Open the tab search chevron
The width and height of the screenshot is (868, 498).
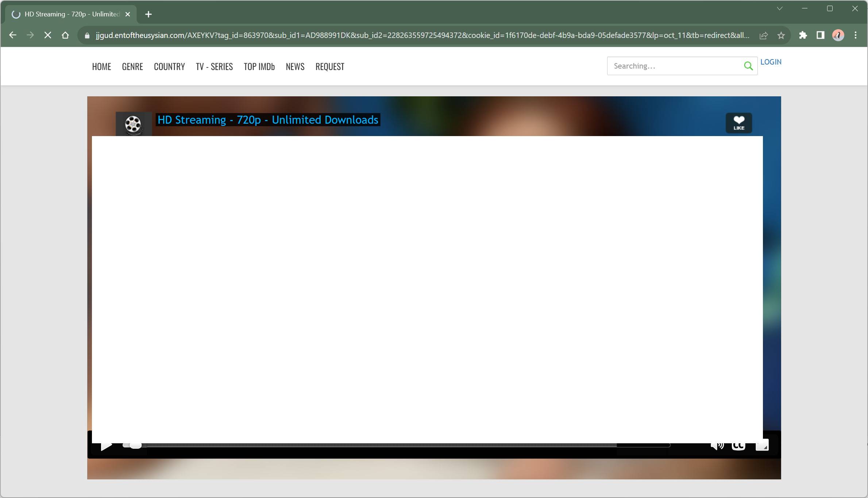tap(779, 8)
